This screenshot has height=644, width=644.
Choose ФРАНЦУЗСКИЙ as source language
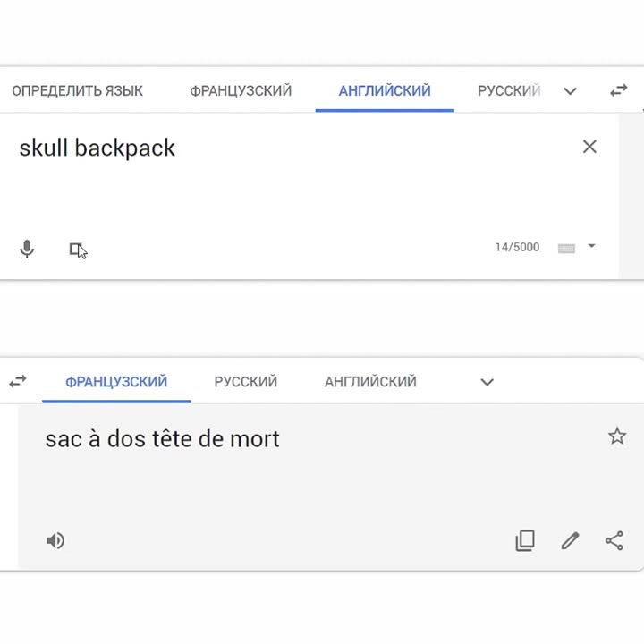241,90
